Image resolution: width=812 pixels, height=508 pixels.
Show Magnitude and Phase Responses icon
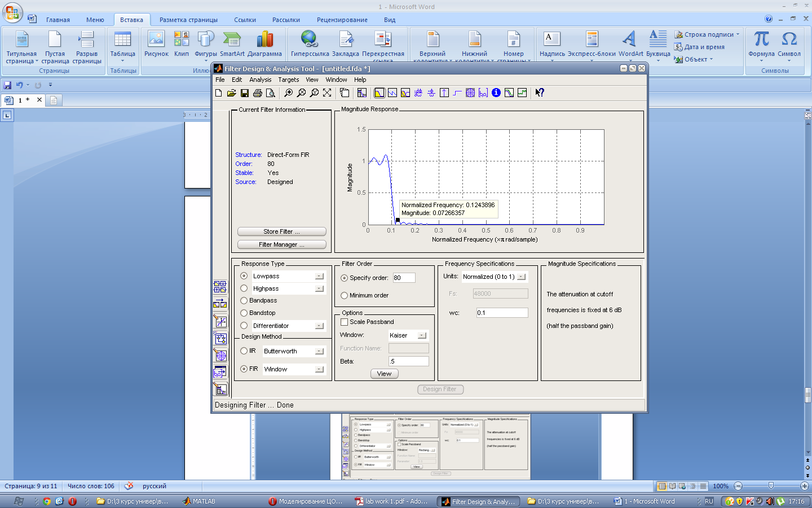click(x=405, y=93)
